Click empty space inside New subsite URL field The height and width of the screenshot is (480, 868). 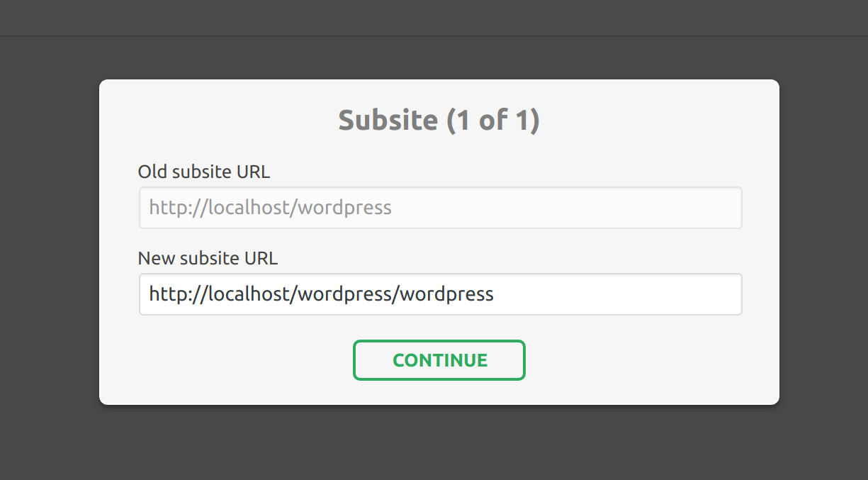[616, 294]
